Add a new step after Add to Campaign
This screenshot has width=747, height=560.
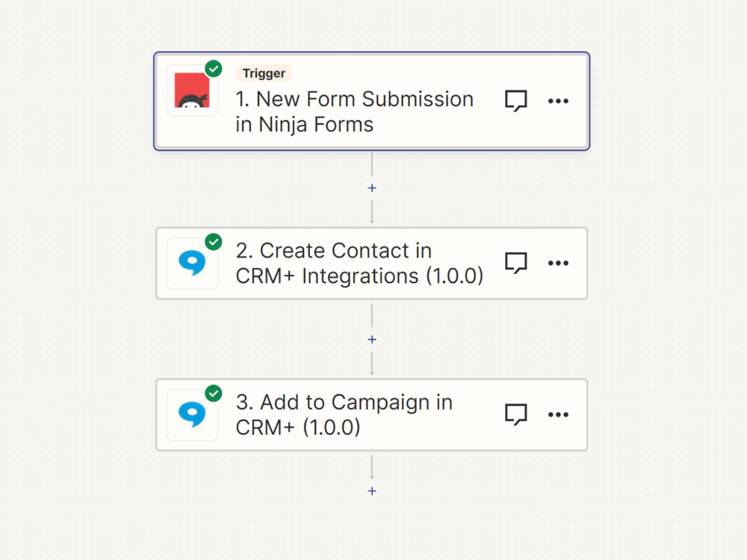[372, 491]
